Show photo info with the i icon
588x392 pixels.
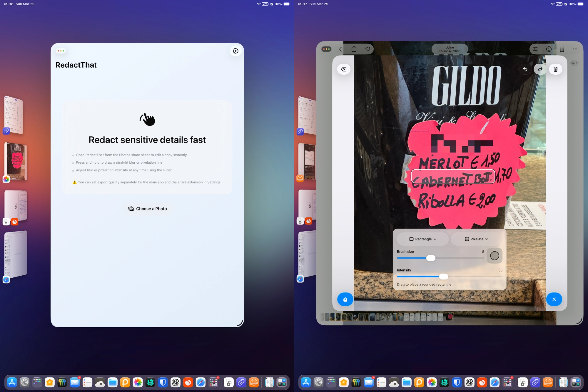(x=549, y=49)
